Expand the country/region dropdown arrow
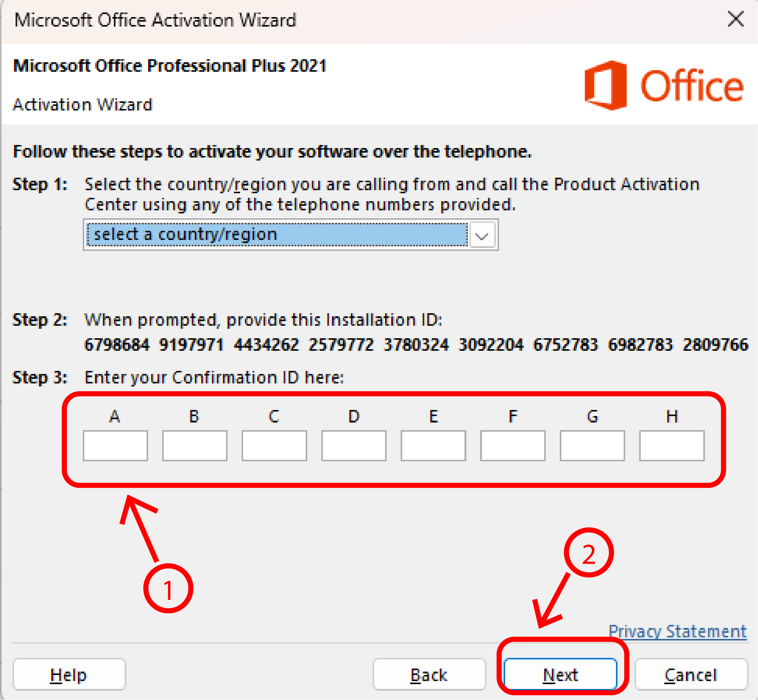The image size is (758, 700). click(x=482, y=235)
